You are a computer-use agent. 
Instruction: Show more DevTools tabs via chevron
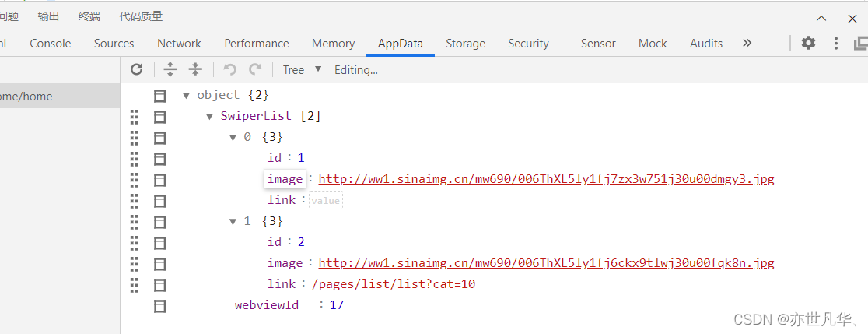point(747,43)
